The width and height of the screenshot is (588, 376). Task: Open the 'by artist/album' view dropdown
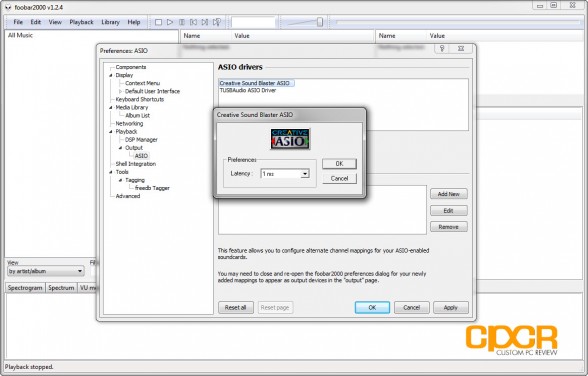[46, 271]
